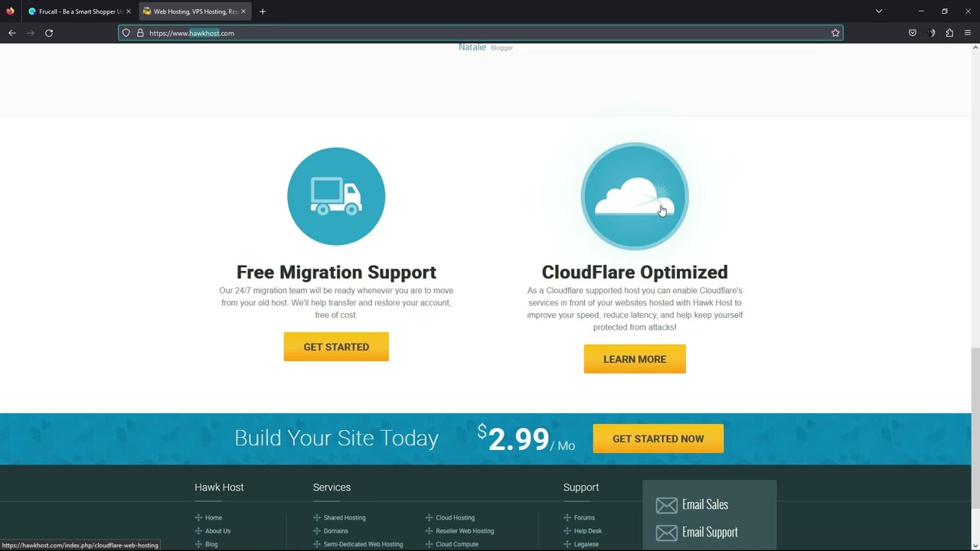
Task: Open the Help Desk link
Action: pyautogui.click(x=588, y=531)
